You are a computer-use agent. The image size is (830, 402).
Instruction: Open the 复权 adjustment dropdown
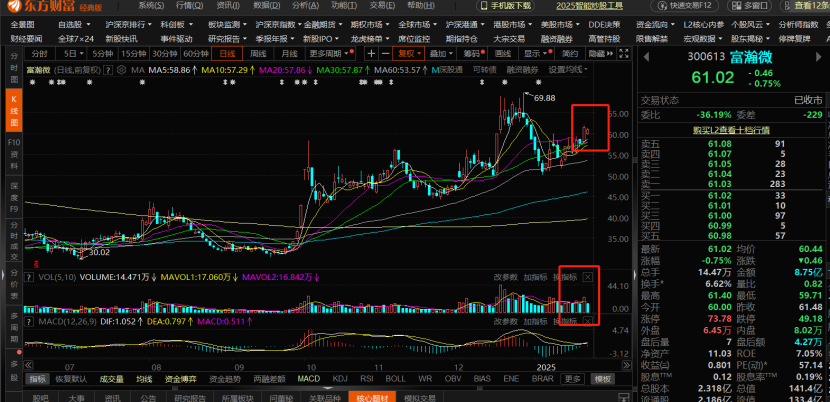410,53
